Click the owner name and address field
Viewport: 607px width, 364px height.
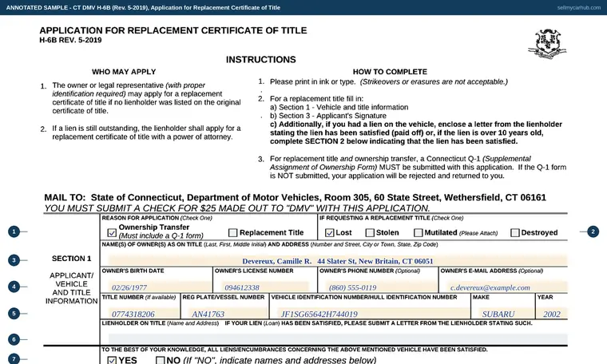[338, 261]
